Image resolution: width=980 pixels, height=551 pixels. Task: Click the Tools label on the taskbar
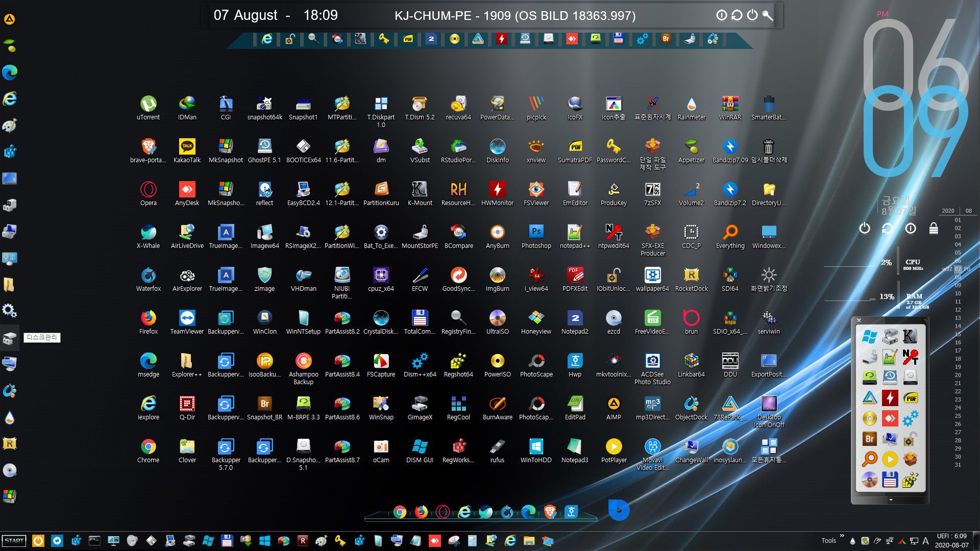click(828, 541)
